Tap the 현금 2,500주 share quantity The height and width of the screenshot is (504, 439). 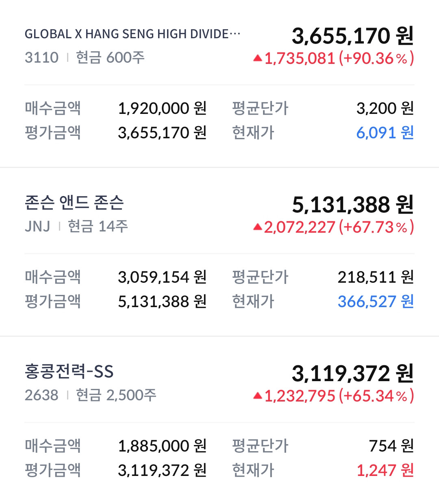tap(116, 395)
